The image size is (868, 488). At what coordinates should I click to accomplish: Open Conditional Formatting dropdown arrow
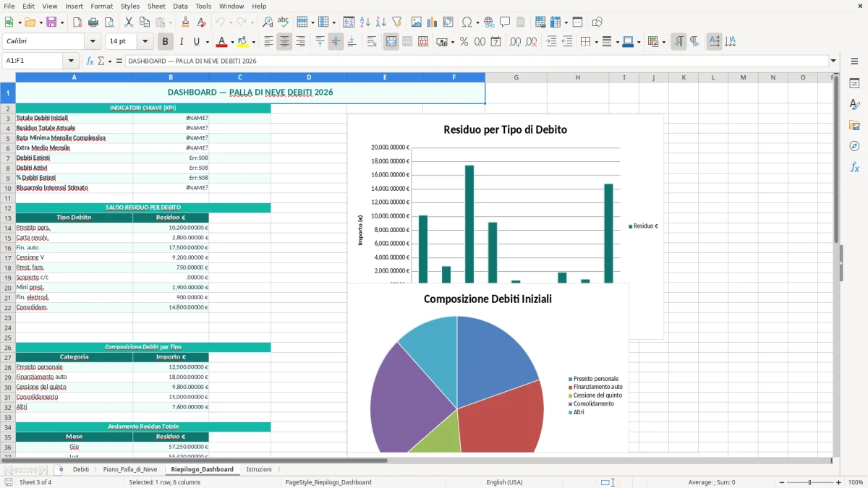coord(663,42)
